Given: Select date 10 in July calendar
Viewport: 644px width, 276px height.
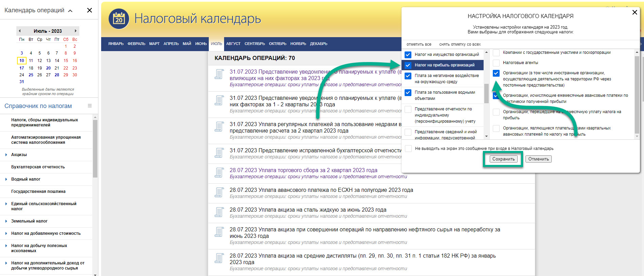Looking at the screenshot, I should tap(21, 61).
